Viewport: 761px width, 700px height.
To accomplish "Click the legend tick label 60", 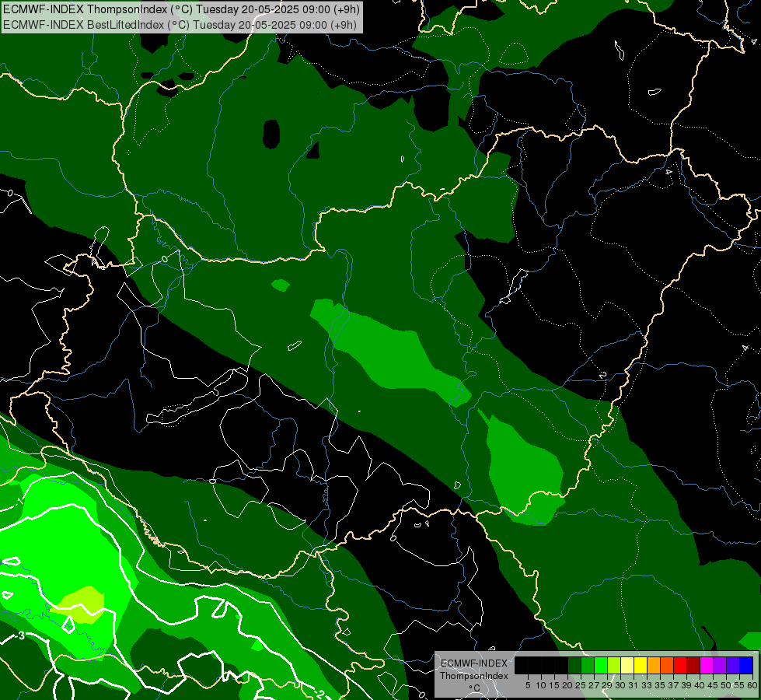I will point(752,685).
